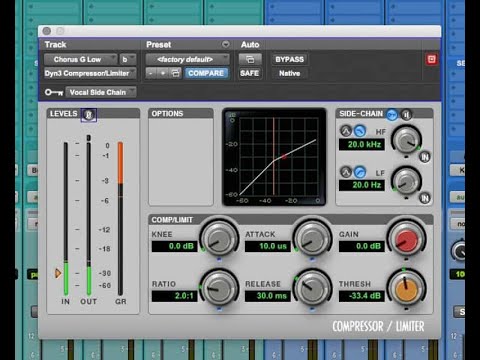Click the IN level meter

click(x=66, y=219)
